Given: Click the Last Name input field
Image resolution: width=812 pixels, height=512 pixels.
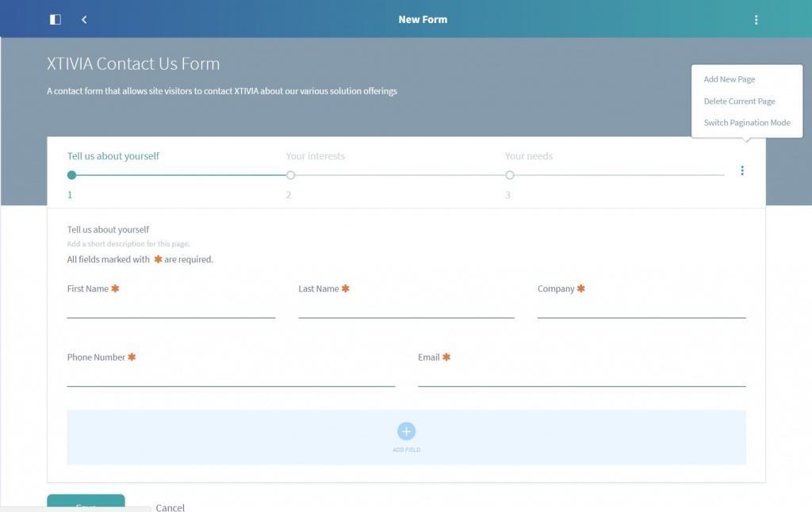Looking at the screenshot, I should point(406,309).
